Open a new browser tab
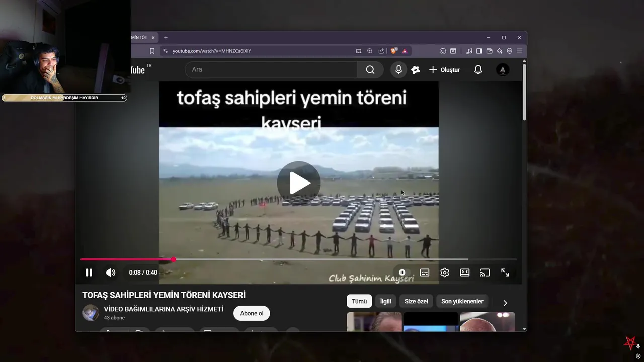 166,37
